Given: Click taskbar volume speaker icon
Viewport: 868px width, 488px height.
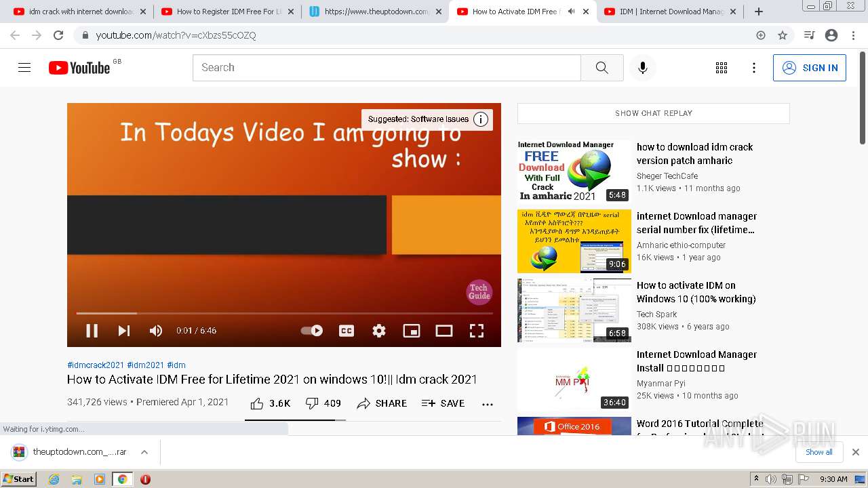Looking at the screenshot, I should [x=771, y=479].
